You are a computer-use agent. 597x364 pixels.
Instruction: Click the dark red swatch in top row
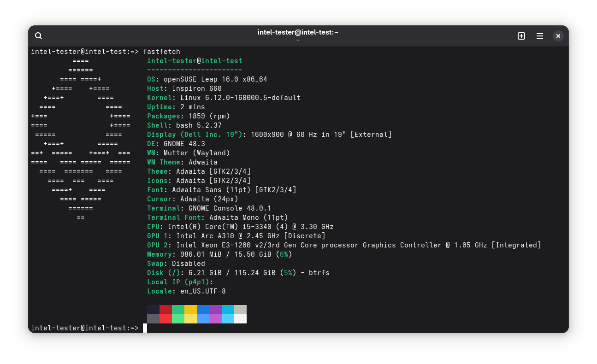click(166, 310)
